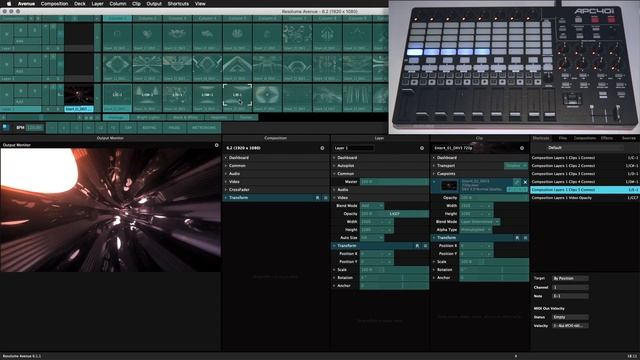
Task: Click the Layer Video Opacity slider
Action: click(x=394, y=214)
